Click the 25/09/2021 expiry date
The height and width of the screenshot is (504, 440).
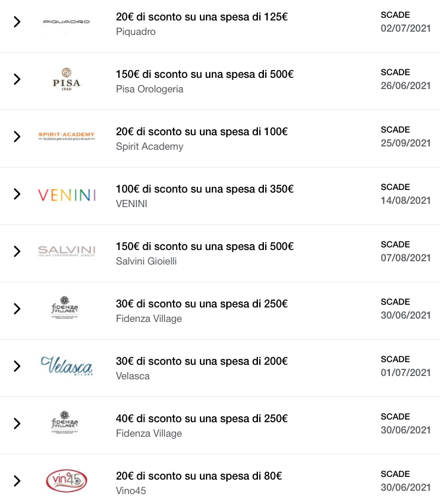pyautogui.click(x=406, y=143)
